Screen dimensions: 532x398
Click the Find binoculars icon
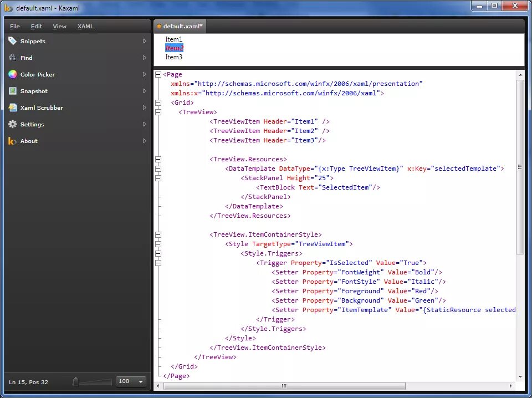pos(13,58)
